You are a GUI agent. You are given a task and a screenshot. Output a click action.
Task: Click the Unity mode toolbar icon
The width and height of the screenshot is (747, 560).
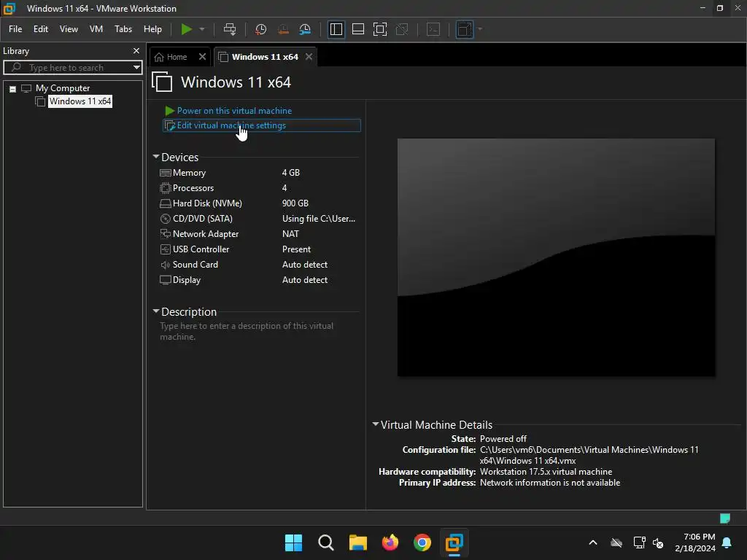click(402, 29)
